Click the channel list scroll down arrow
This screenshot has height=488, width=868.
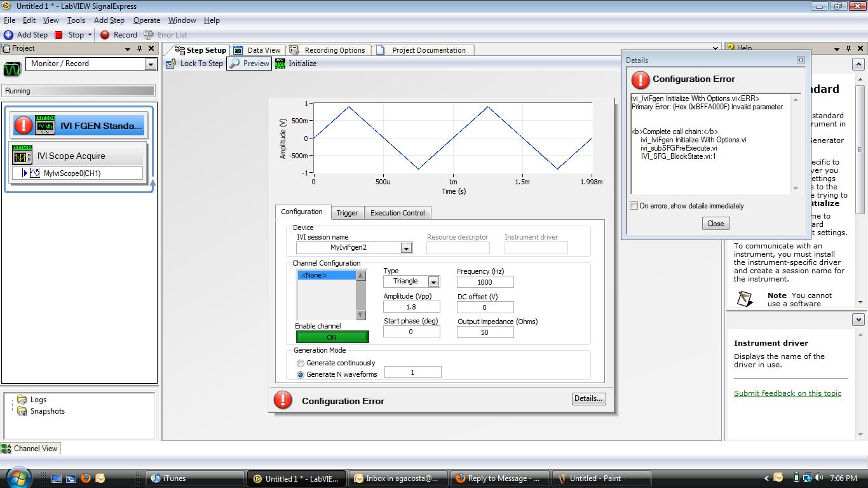360,315
